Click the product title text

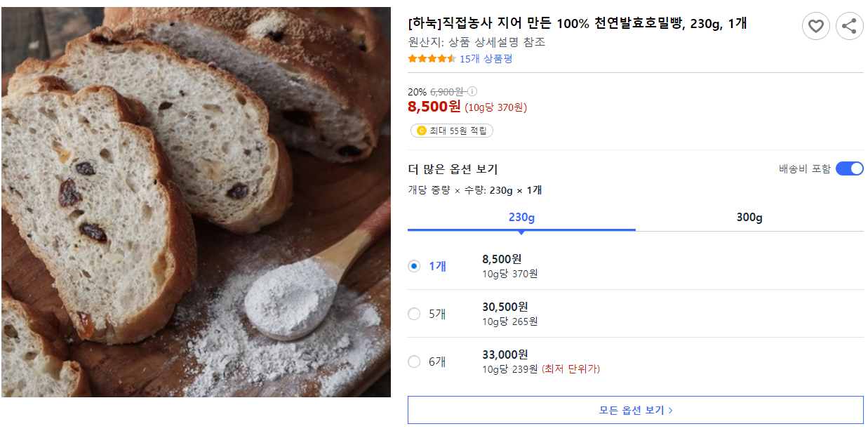pos(577,23)
